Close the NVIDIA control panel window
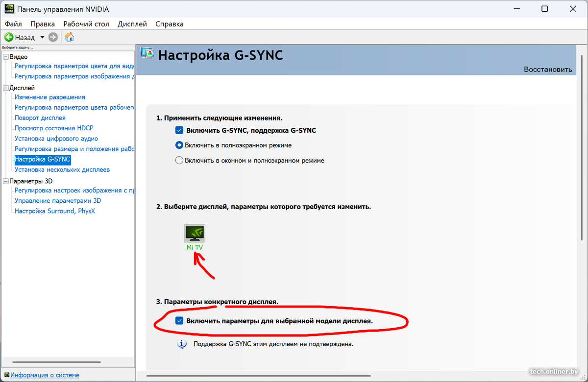The height and width of the screenshot is (382, 588). pyautogui.click(x=573, y=9)
